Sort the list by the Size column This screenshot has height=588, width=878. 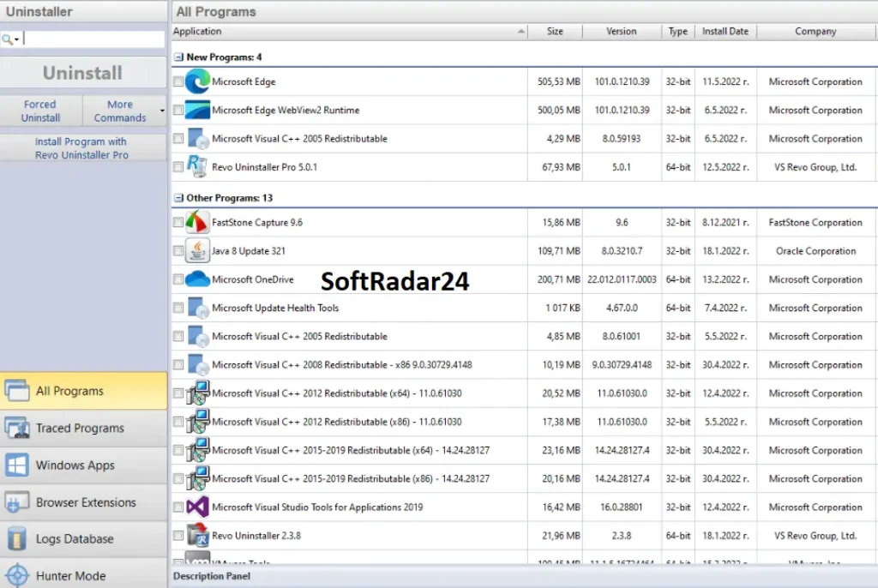(556, 31)
